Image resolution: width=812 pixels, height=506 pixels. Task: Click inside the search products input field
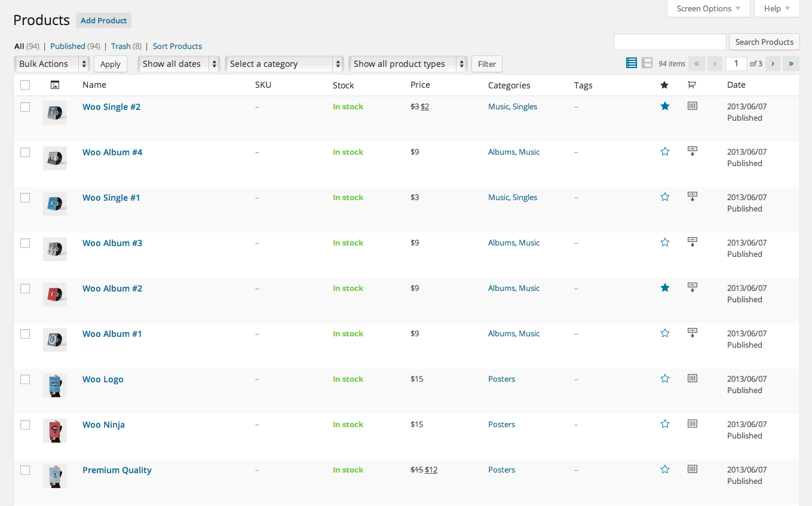pyautogui.click(x=669, y=42)
